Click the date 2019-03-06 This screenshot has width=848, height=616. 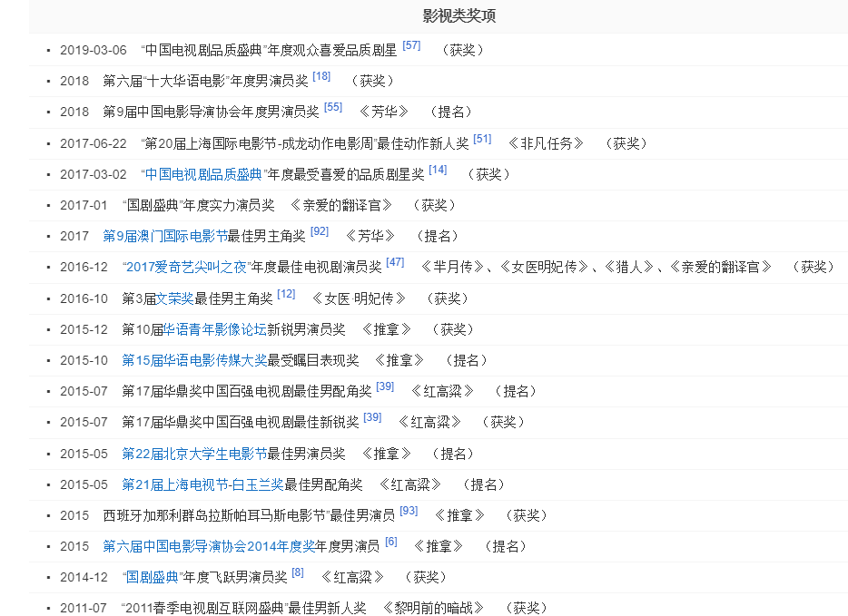tap(93, 50)
